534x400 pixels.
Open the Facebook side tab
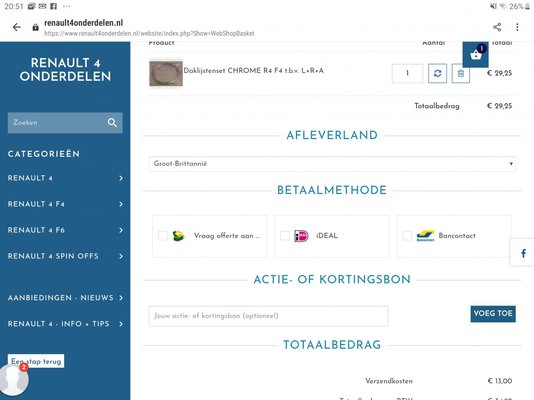click(x=522, y=253)
